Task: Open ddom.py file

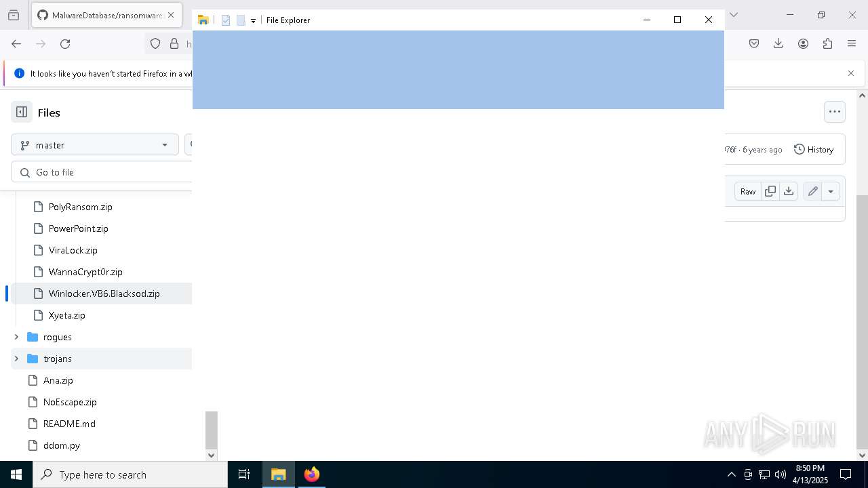Action: [x=61, y=445]
